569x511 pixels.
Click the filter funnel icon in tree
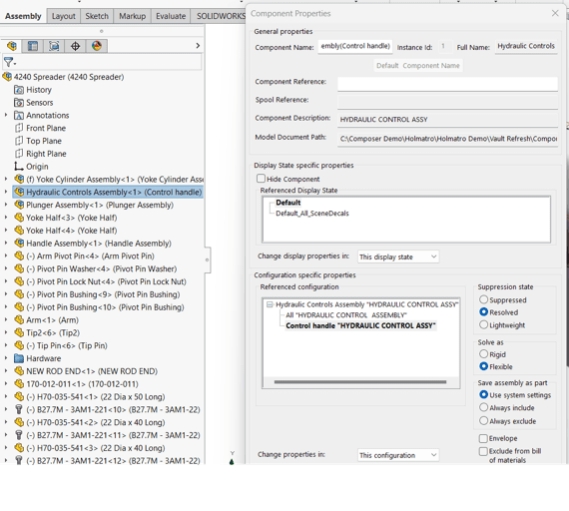(x=9, y=62)
